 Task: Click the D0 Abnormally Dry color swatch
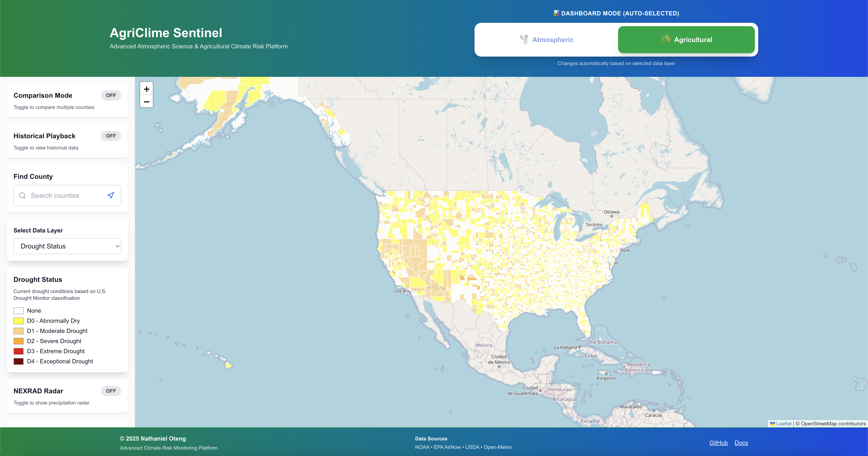point(19,320)
